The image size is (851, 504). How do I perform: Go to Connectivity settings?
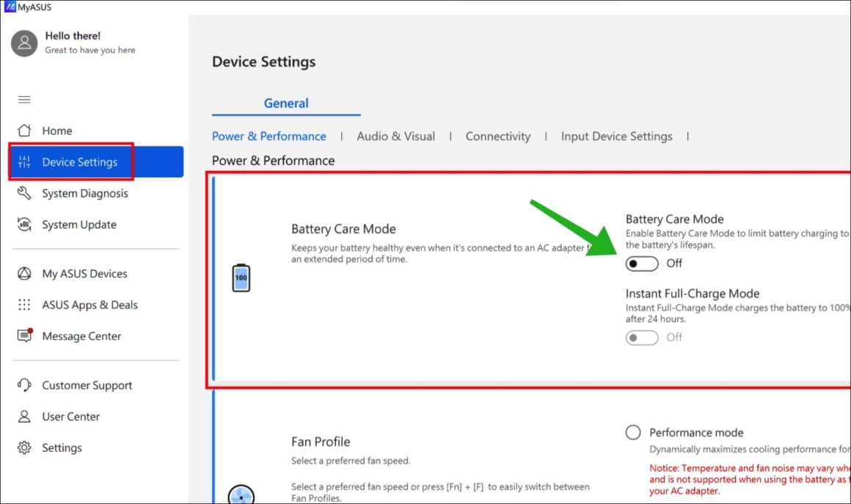[x=497, y=136]
